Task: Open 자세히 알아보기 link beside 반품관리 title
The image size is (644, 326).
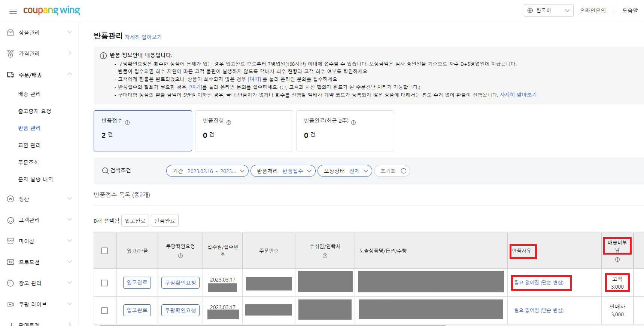Action: (x=143, y=37)
